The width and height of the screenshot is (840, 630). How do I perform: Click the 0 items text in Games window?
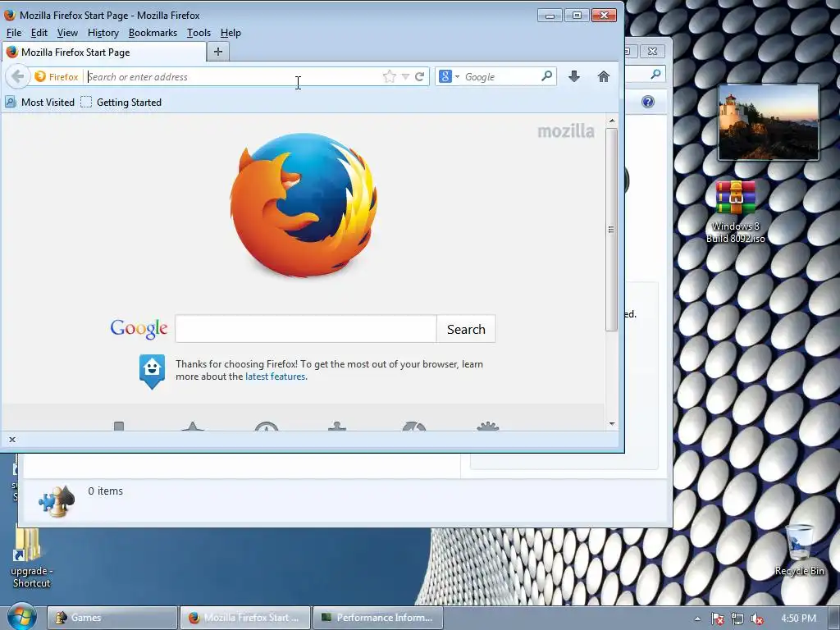tap(106, 491)
